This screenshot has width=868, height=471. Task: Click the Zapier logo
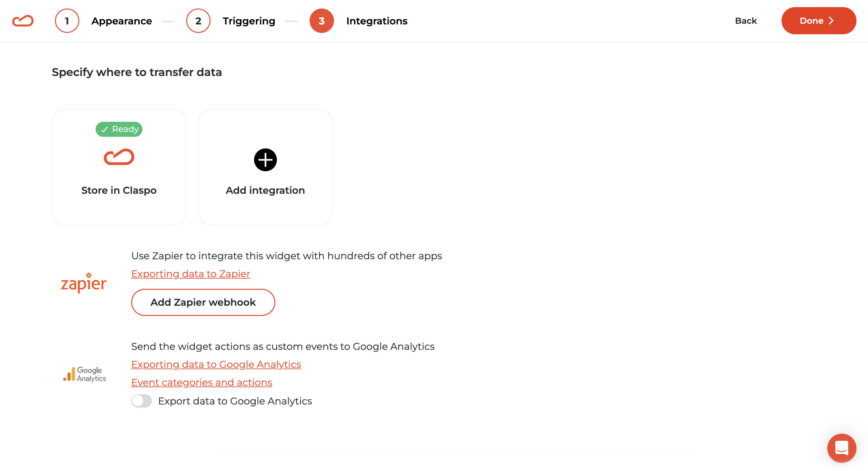(84, 283)
